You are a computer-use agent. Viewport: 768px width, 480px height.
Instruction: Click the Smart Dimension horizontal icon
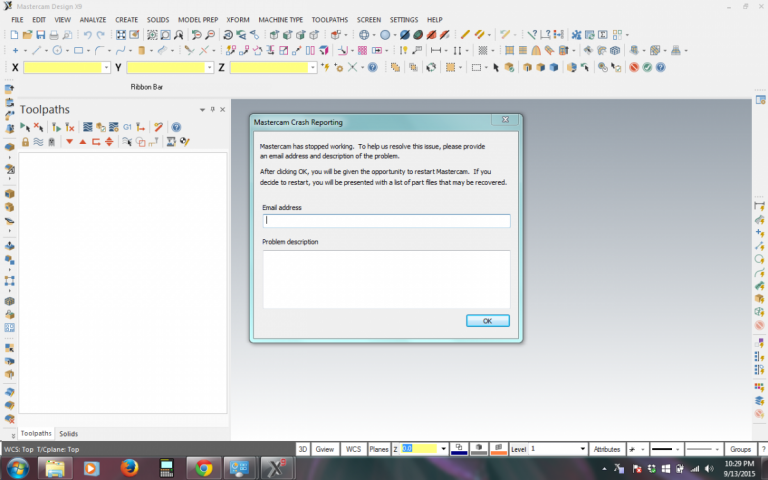(x=435, y=50)
